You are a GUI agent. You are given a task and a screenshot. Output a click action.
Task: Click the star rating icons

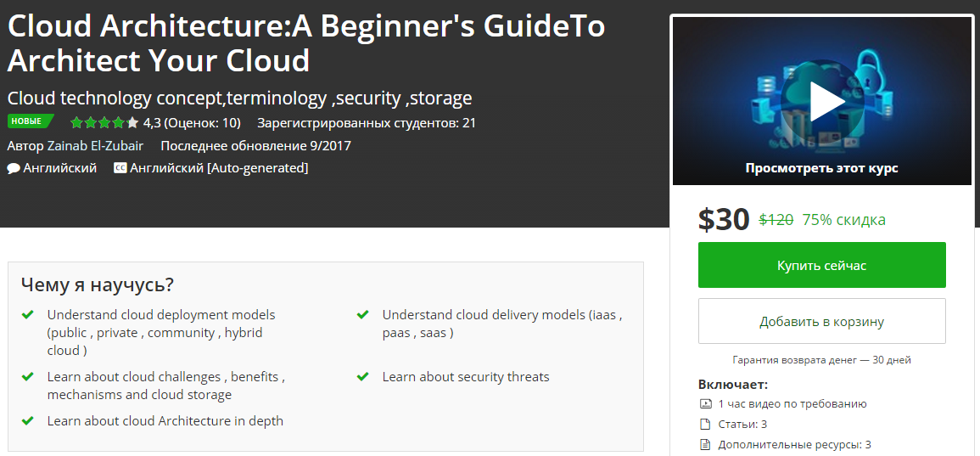(104, 122)
